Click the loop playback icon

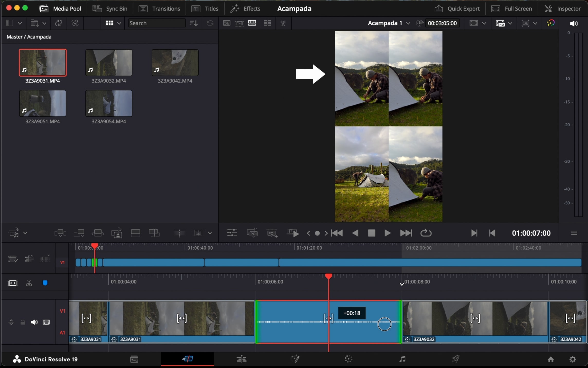click(x=426, y=233)
